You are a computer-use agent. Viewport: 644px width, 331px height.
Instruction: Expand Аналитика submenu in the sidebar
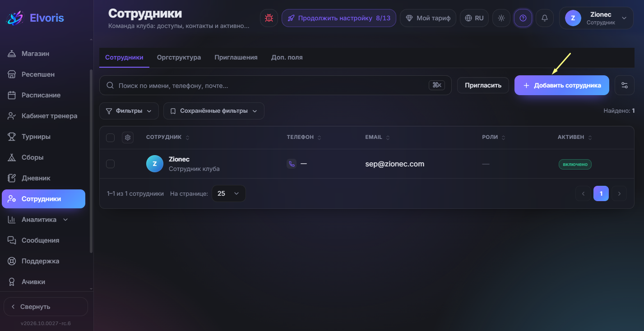43,220
